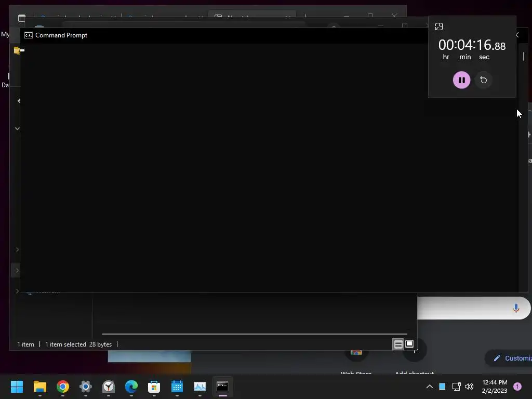
Task: Click the '1 item' status bar text
Action: pos(26,344)
